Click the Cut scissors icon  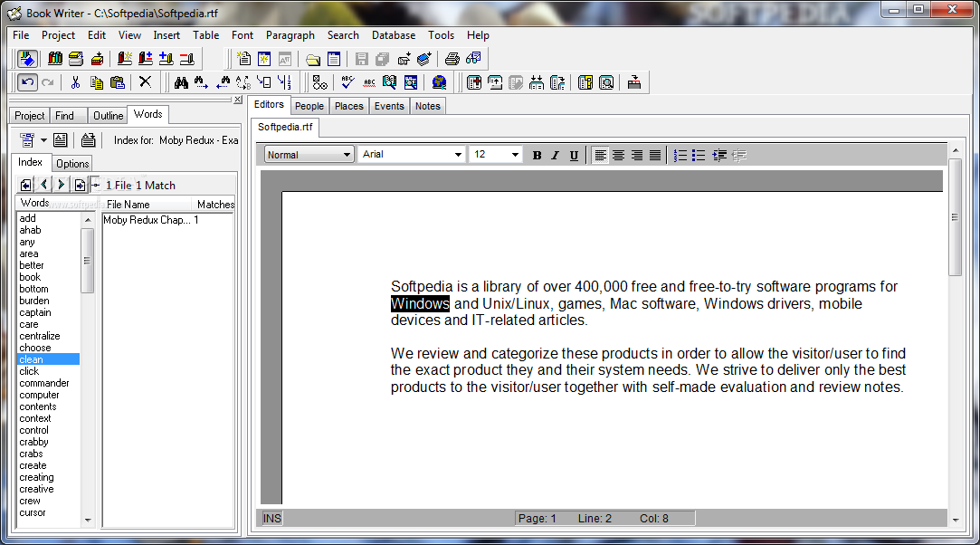click(76, 82)
